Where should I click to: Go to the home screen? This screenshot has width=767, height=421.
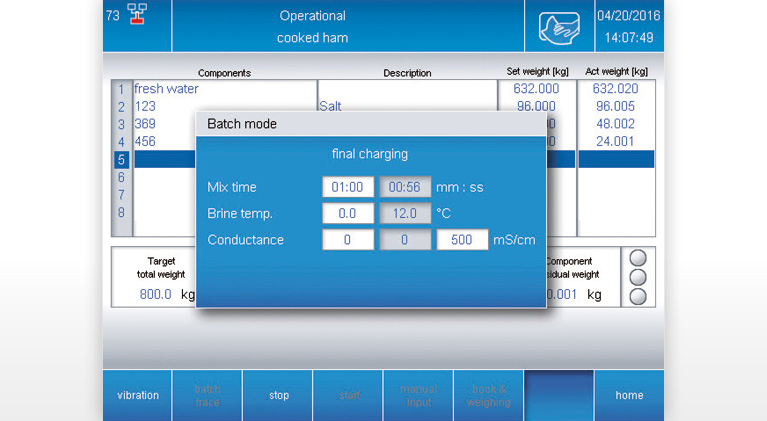[629, 395]
